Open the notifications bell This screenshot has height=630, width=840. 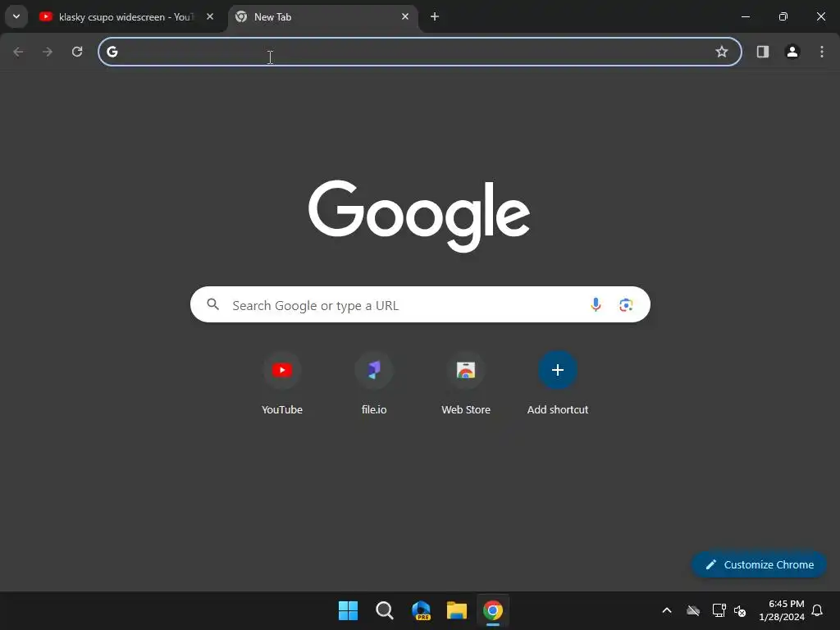(818, 610)
